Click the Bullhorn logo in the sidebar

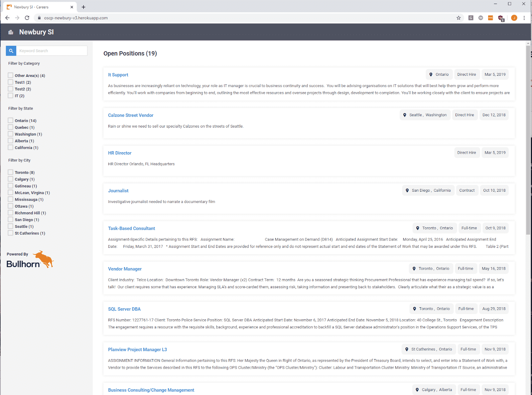[x=30, y=260]
